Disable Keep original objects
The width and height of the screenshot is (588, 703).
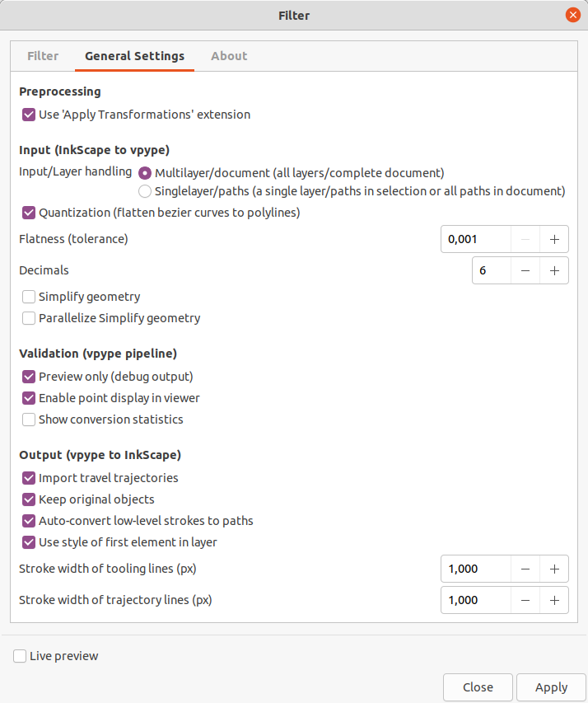pyautogui.click(x=29, y=499)
